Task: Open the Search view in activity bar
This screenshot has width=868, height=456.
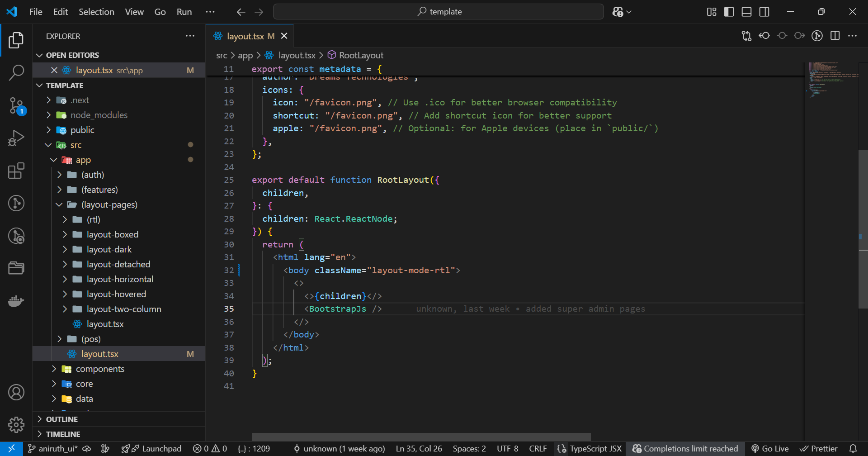Action: pos(16,72)
